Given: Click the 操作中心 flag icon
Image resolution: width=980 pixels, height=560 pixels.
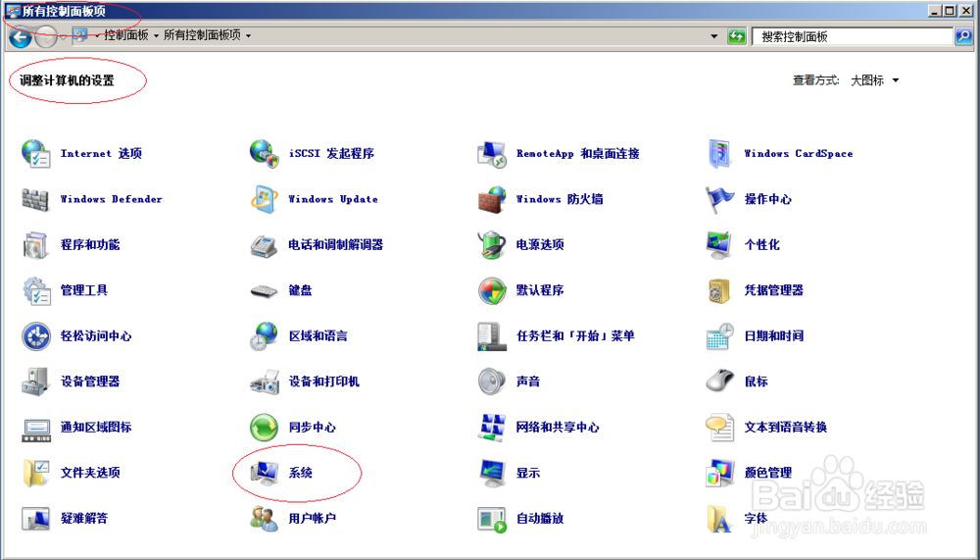Looking at the screenshot, I should click(719, 199).
